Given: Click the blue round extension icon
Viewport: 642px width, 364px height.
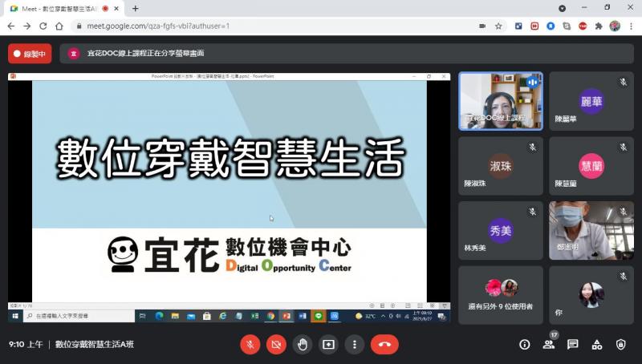Looking at the screenshot, I should pyautogui.click(x=551, y=26).
